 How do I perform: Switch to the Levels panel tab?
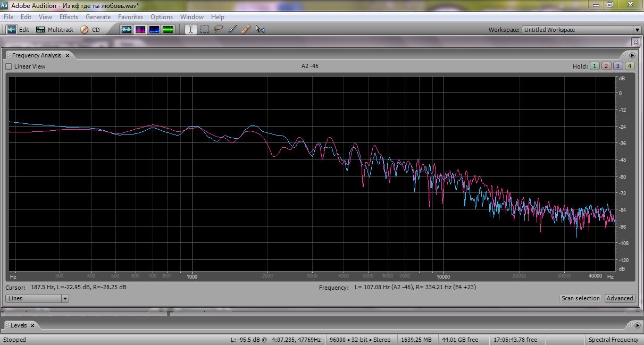point(19,325)
